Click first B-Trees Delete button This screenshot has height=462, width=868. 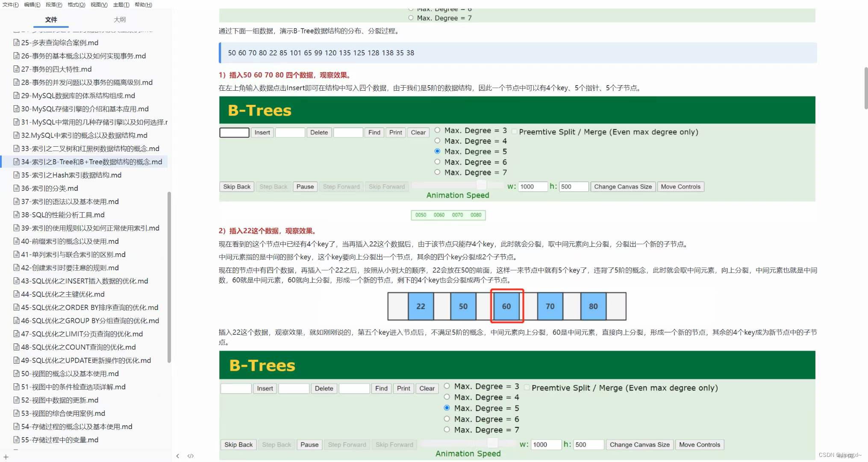click(319, 133)
